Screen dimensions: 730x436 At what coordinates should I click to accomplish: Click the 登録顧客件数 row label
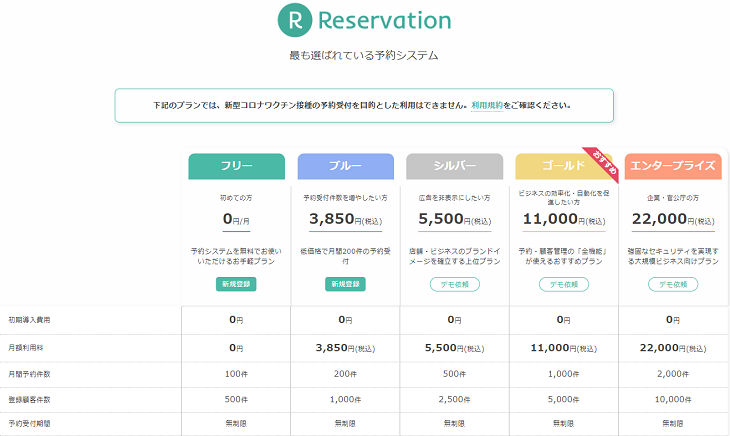tap(29, 400)
